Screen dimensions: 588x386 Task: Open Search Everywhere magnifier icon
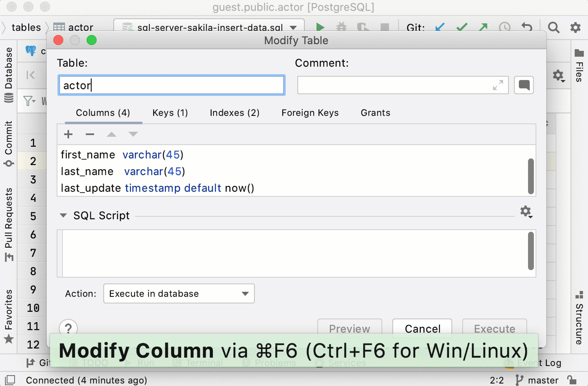553,28
